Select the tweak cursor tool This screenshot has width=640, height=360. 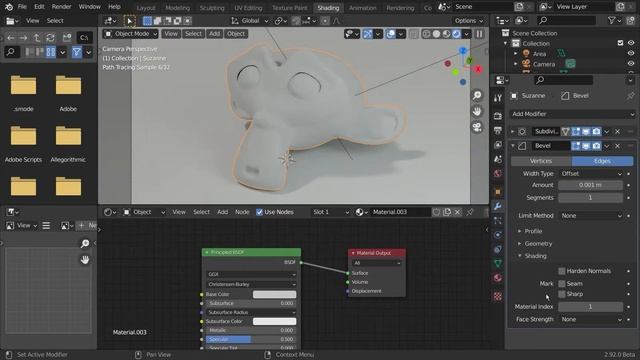130,21
